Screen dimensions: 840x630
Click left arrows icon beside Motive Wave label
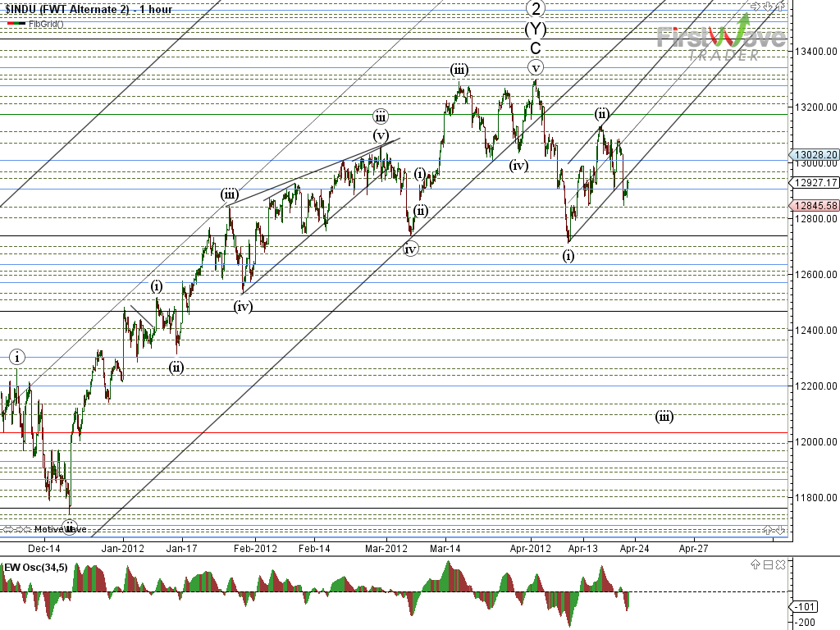tap(8, 530)
